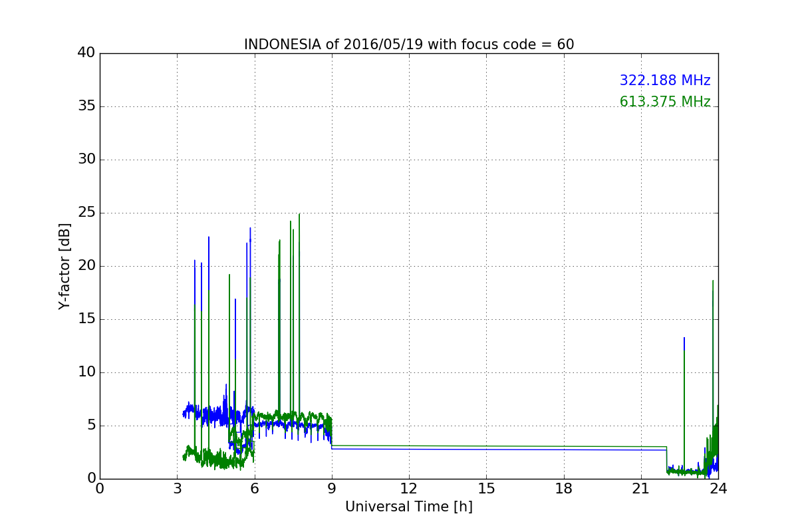Click x-axis tick label 3

[177, 488]
